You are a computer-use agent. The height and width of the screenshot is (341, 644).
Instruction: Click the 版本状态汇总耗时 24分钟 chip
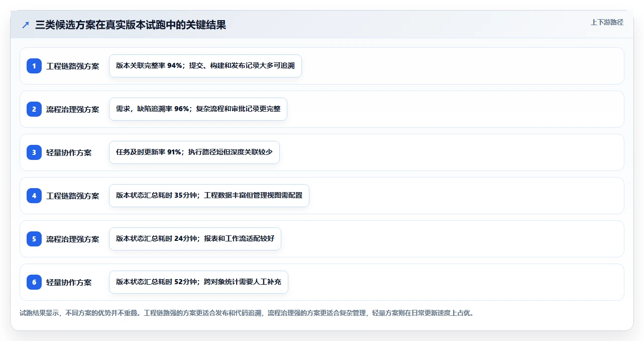[195, 239]
